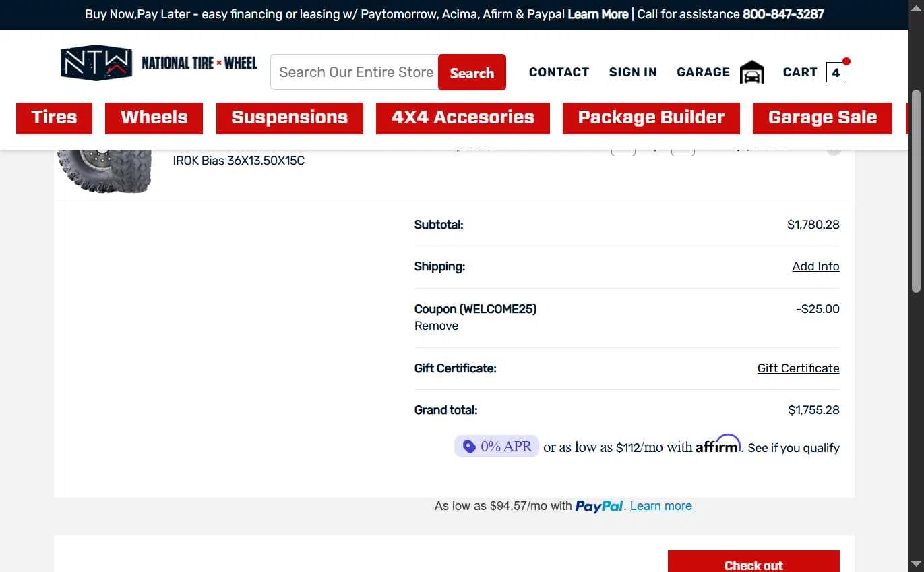
Task: Focus the Search Our Entire Store field
Action: tap(355, 72)
